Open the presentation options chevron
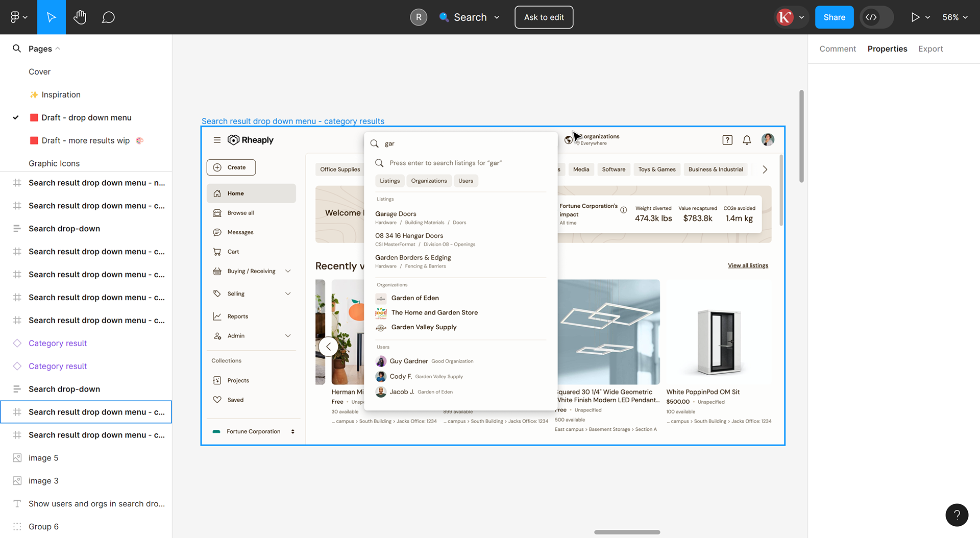980x538 pixels. pos(927,17)
